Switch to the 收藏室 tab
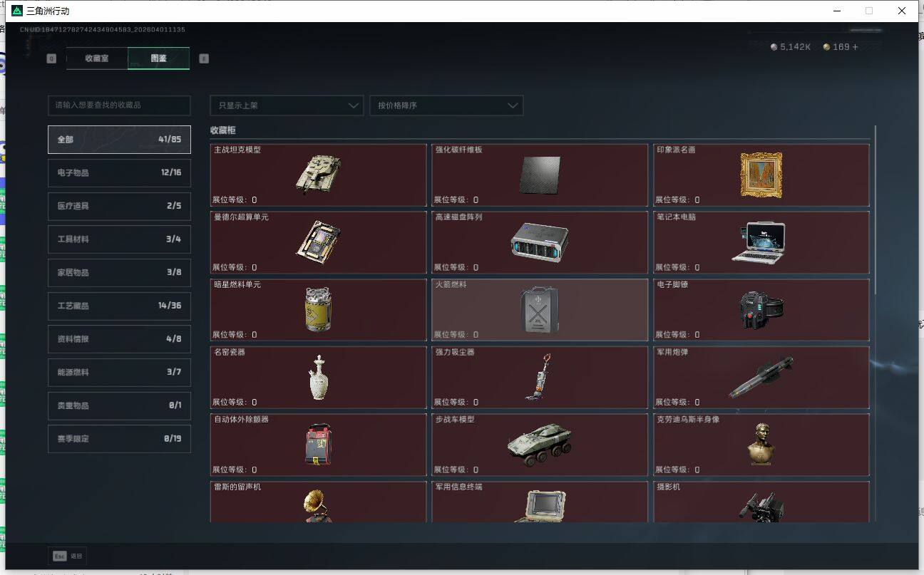 click(97, 58)
